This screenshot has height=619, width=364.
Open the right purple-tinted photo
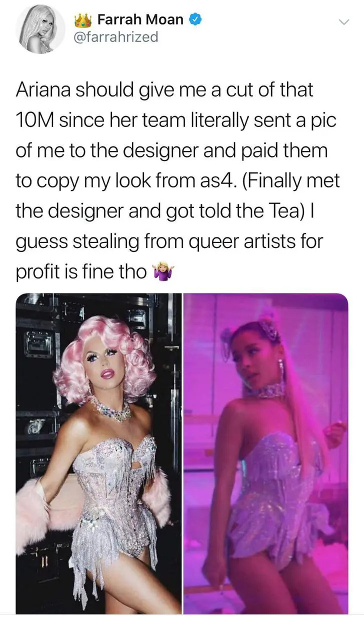click(265, 453)
